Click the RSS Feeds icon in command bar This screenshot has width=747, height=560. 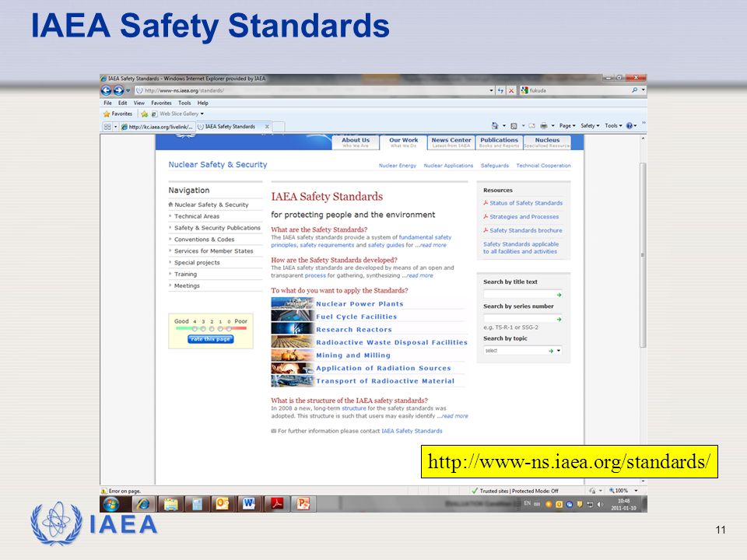pyautogui.click(x=514, y=126)
